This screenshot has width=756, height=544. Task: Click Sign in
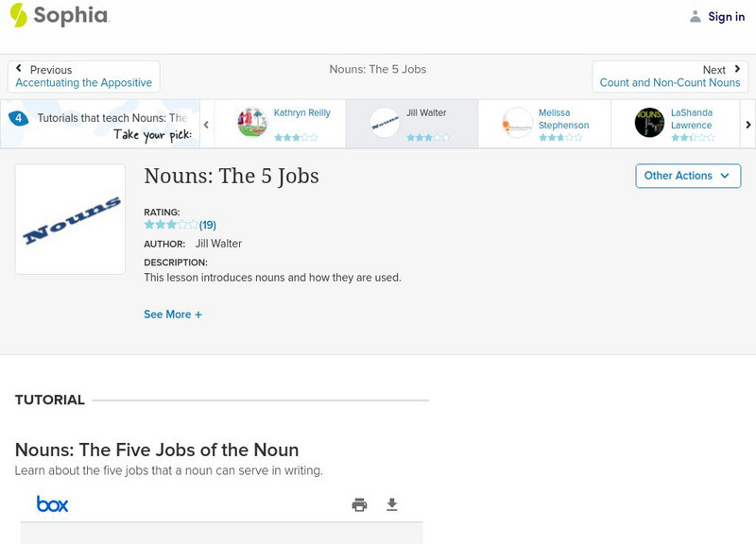pyautogui.click(x=726, y=16)
